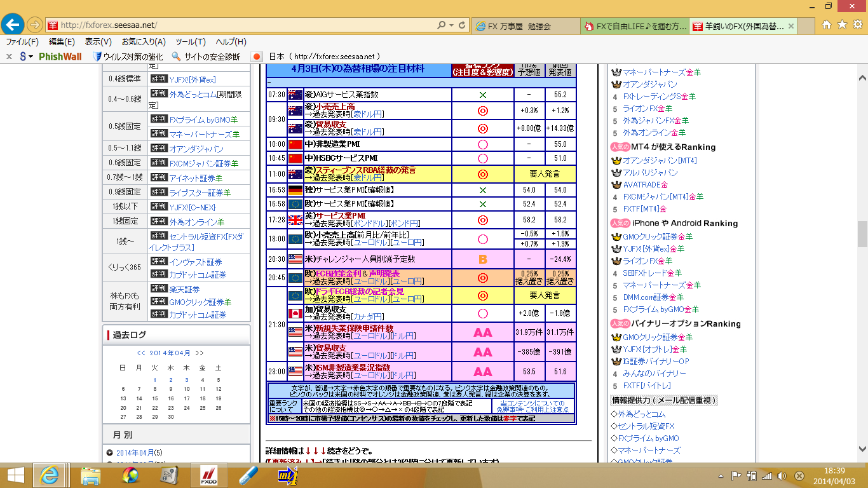Close the PhishWall toolbar with its x

point(9,57)
